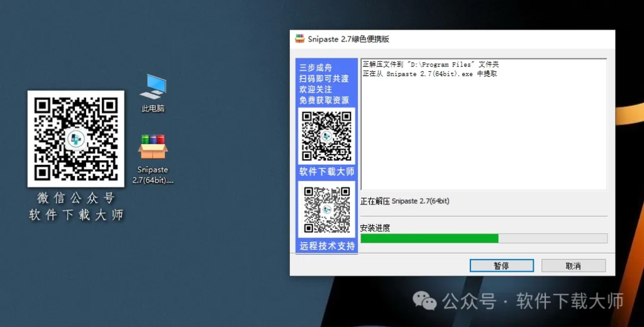This screenshot has height=327, width=644.
Task: Click the status text "正在解压 Snipaste 2.7(64bit)"
Action: [405, 201]
